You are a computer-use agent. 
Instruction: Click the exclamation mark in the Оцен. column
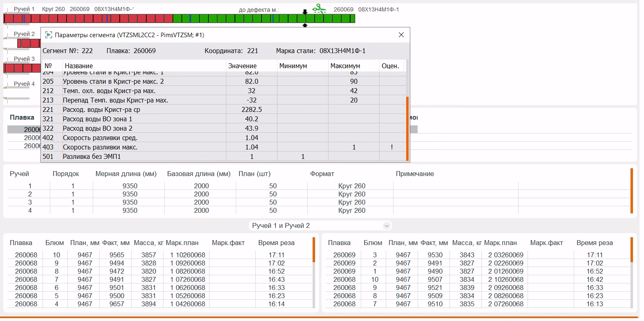pos(391,147)
